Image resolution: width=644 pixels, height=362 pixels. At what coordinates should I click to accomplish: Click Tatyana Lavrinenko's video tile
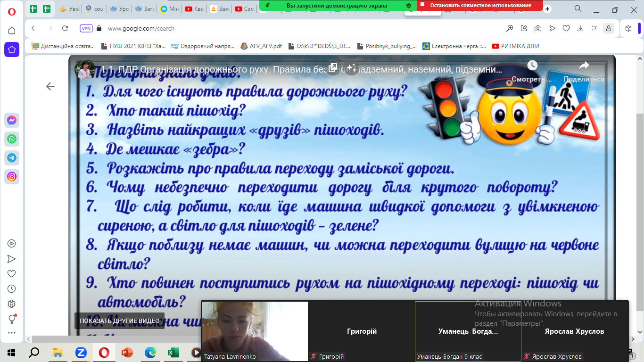(x=255, y=331)
